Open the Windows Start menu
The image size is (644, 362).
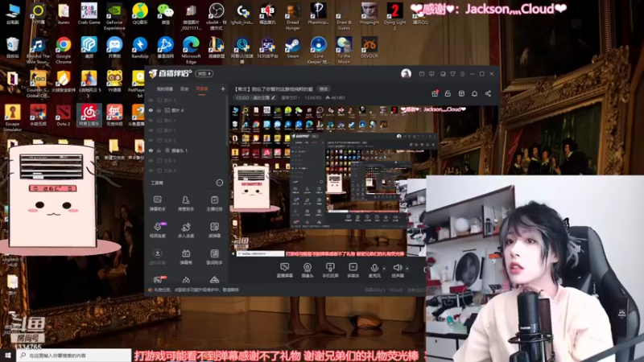tap(8, 356)
